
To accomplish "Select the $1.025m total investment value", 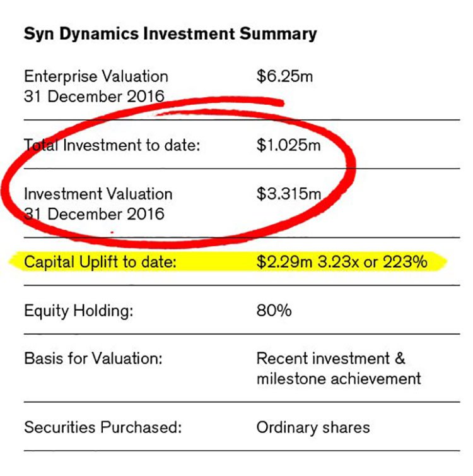I will 288,145.
